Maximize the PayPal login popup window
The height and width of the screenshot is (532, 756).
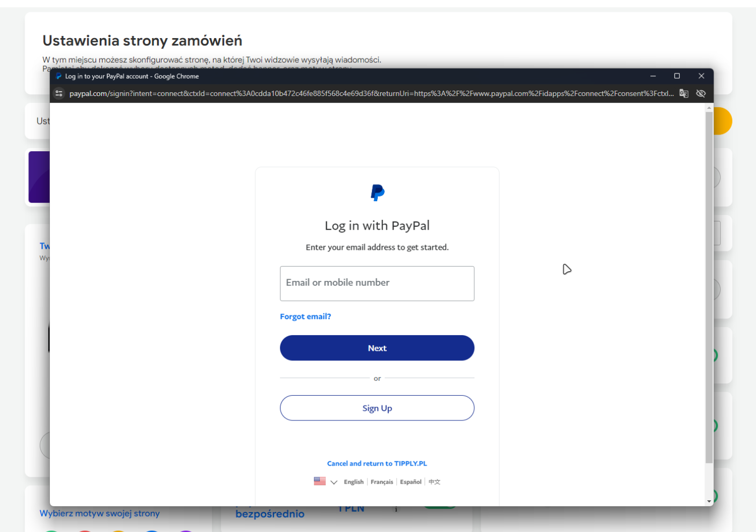677,76
